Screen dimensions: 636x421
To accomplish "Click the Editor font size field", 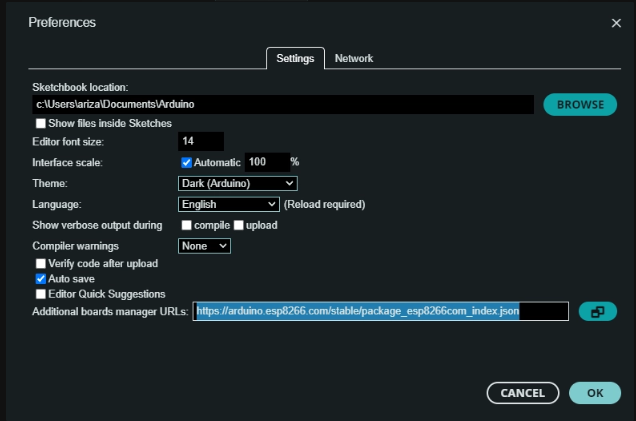I will (x=201, y=141).
